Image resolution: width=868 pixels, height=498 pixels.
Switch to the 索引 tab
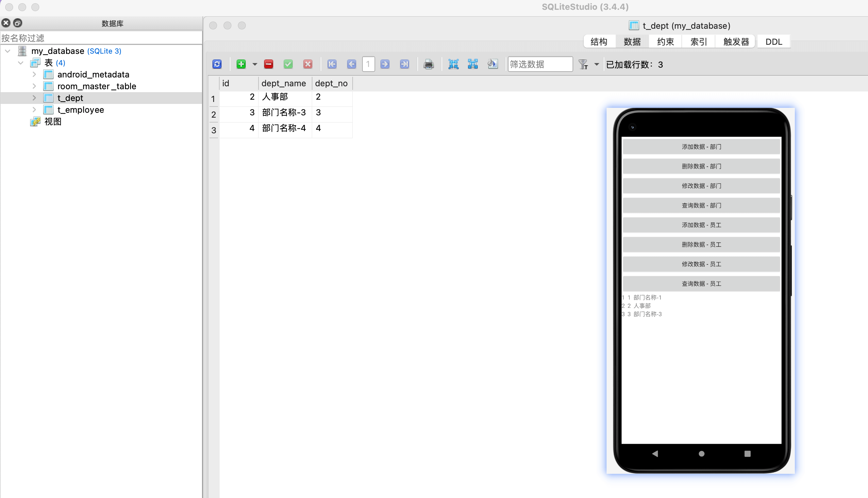click(698, 42)
